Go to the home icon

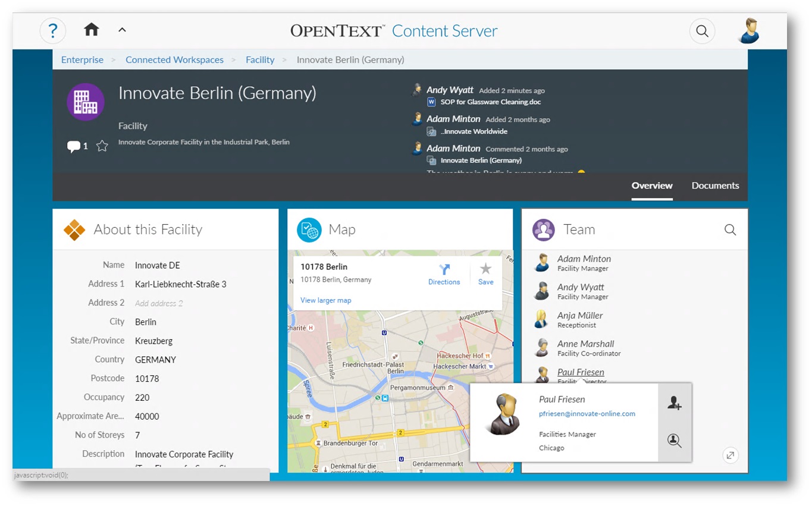click(91, 29)
